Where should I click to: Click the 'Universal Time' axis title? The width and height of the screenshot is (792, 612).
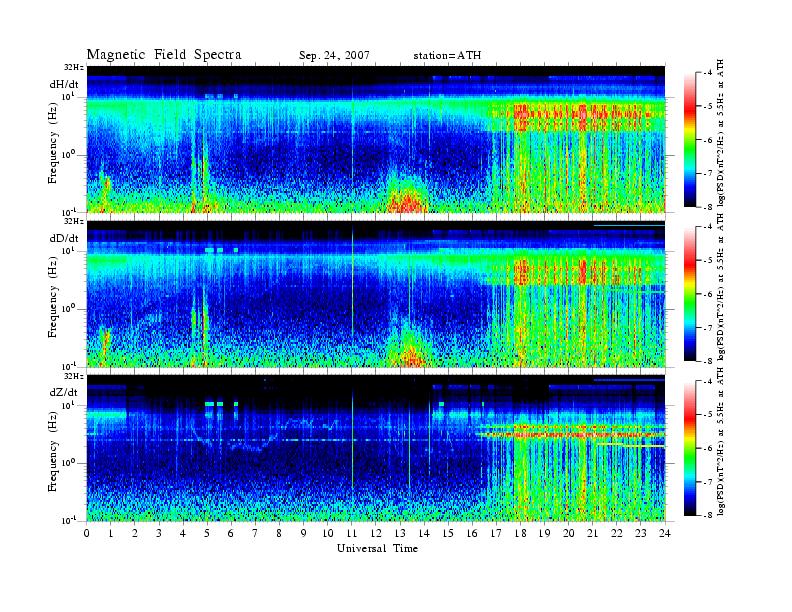tap(377, 548)
